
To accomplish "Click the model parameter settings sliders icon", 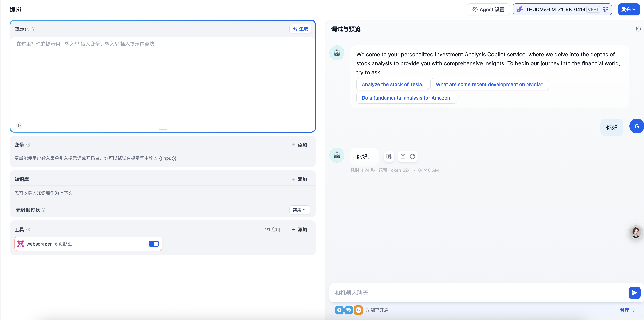I will pos(605,10).
